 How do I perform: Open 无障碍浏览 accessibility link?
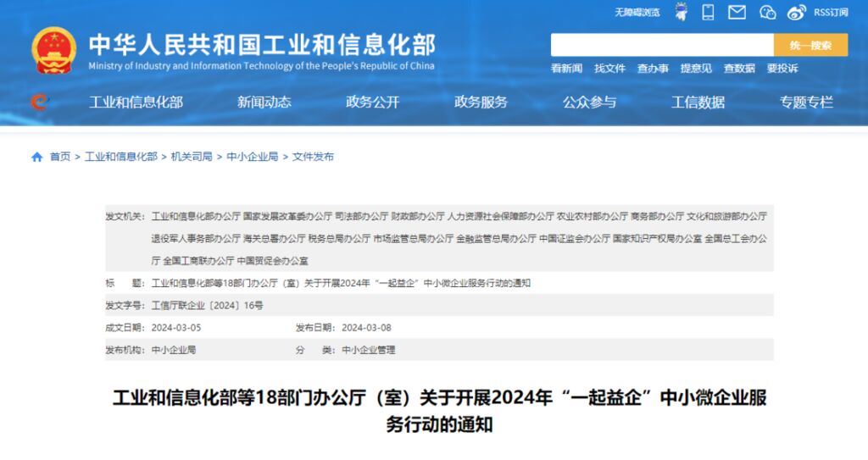click(x=637, y=12)
